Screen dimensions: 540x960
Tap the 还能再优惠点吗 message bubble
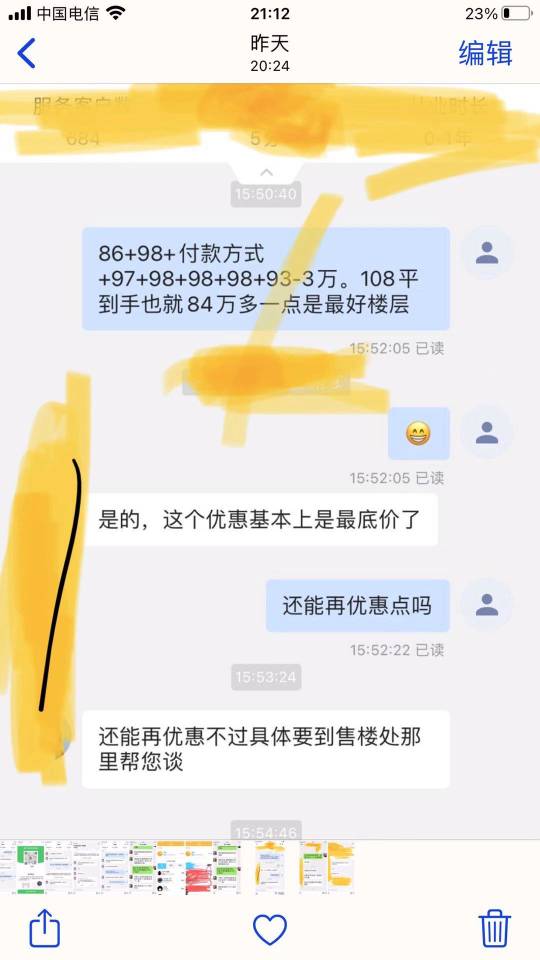pyautogui.click(x=358, y=606)
